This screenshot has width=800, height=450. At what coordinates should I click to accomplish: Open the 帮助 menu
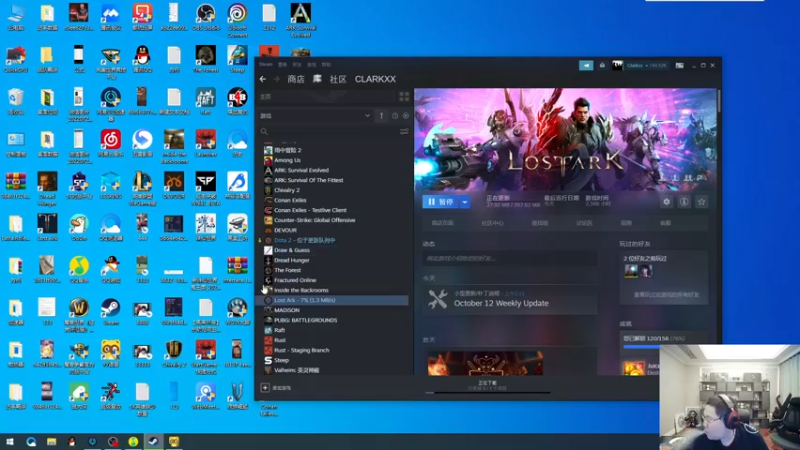point(326,65)
